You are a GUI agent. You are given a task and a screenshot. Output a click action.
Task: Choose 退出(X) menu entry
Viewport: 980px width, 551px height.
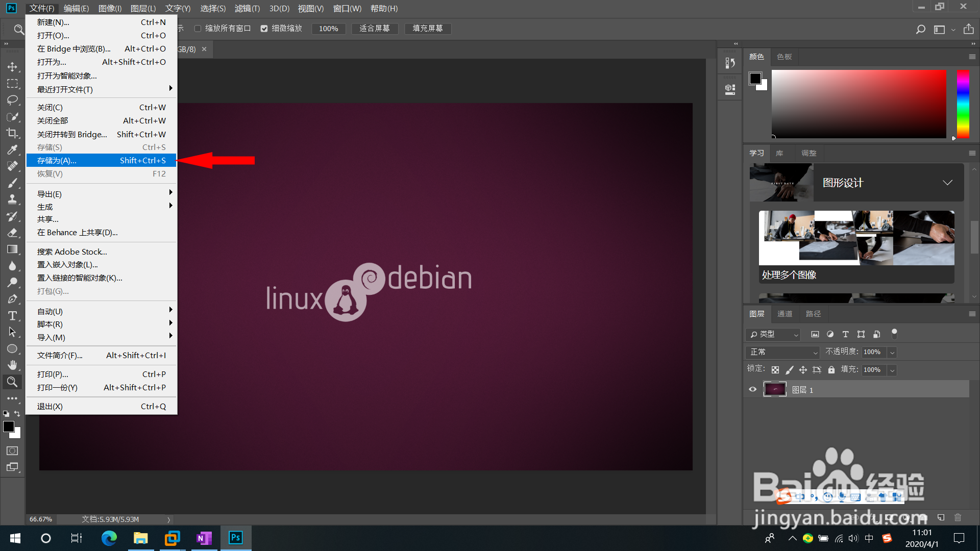(101, 406)
